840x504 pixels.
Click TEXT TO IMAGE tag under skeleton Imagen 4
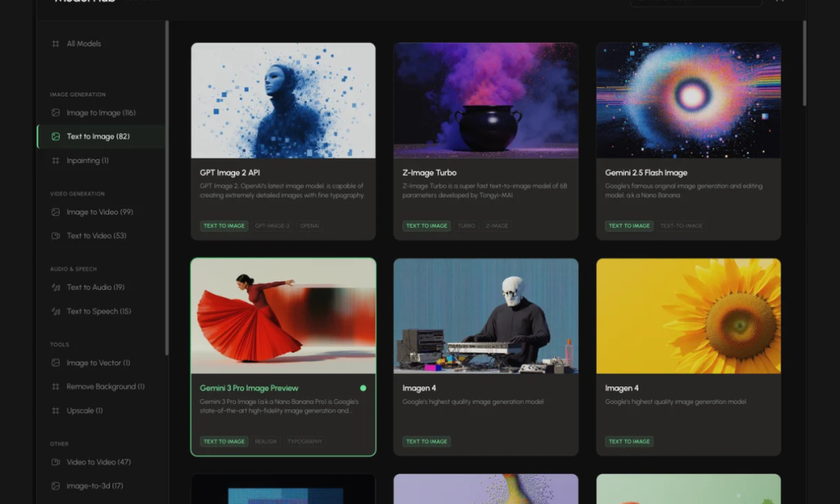coord(427,442)
